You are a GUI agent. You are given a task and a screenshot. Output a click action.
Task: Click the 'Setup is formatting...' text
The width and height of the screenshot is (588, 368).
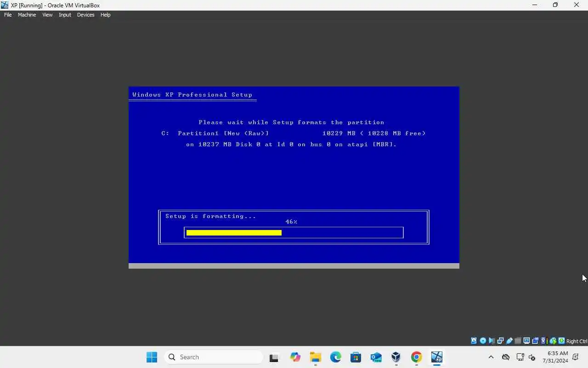pyautogui.click(x=210, y=216)
